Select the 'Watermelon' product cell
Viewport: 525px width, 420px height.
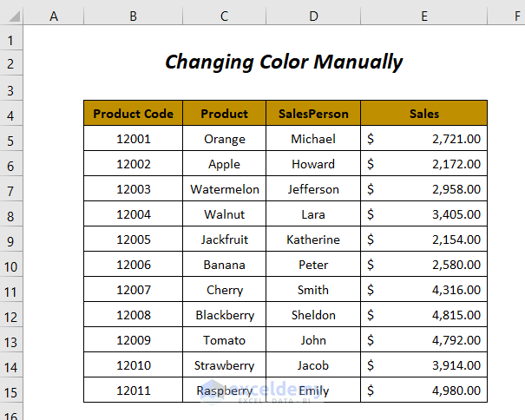coord(225,188)
